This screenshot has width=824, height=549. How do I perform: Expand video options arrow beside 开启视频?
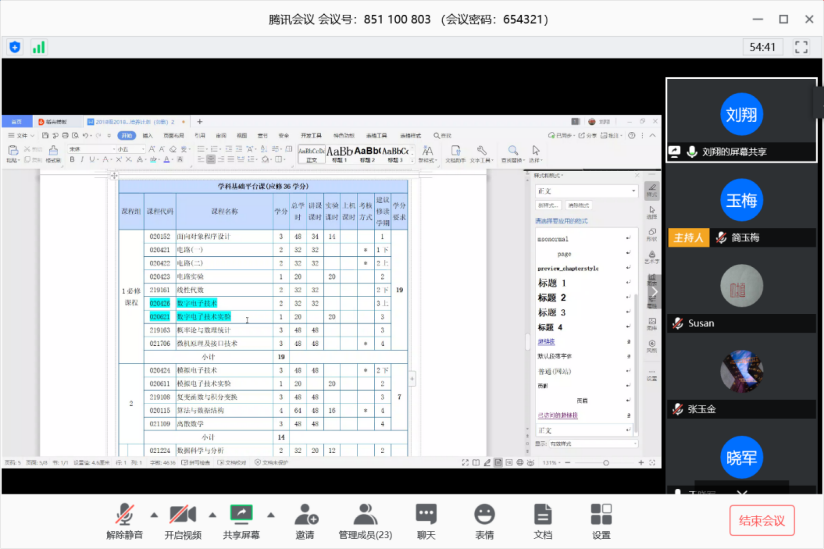click(x=211, y=515)
